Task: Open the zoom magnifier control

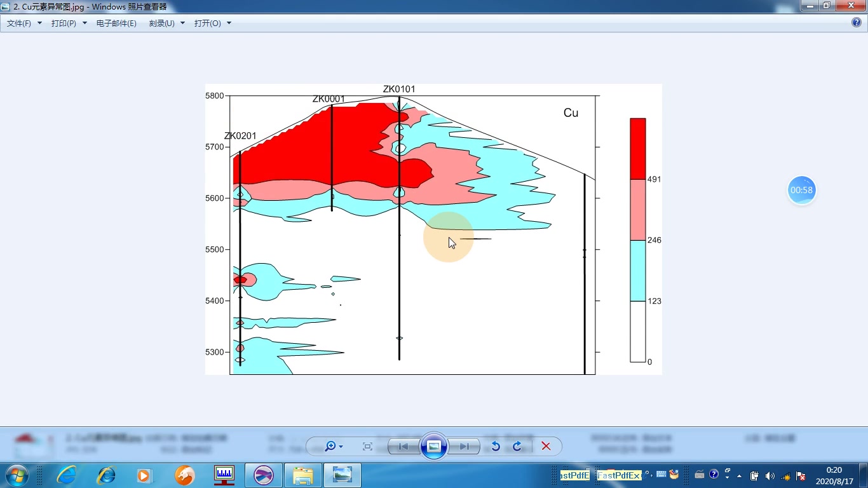Action: click(x=334, y=447)
